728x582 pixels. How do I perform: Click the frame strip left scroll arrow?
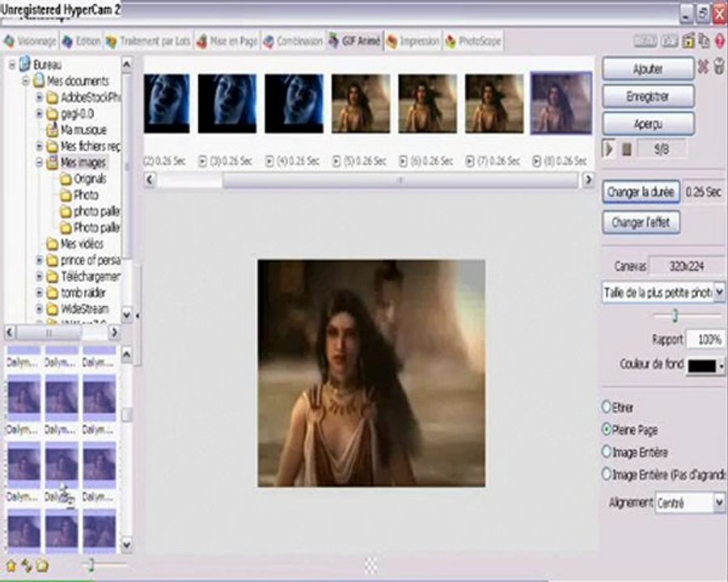click(150, 179)
